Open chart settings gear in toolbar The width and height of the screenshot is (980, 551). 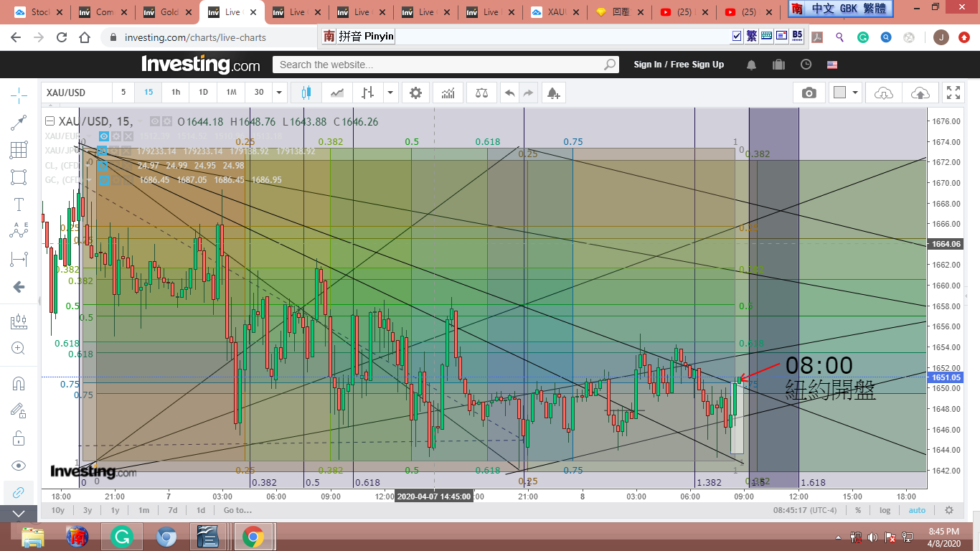coord(415,93)
